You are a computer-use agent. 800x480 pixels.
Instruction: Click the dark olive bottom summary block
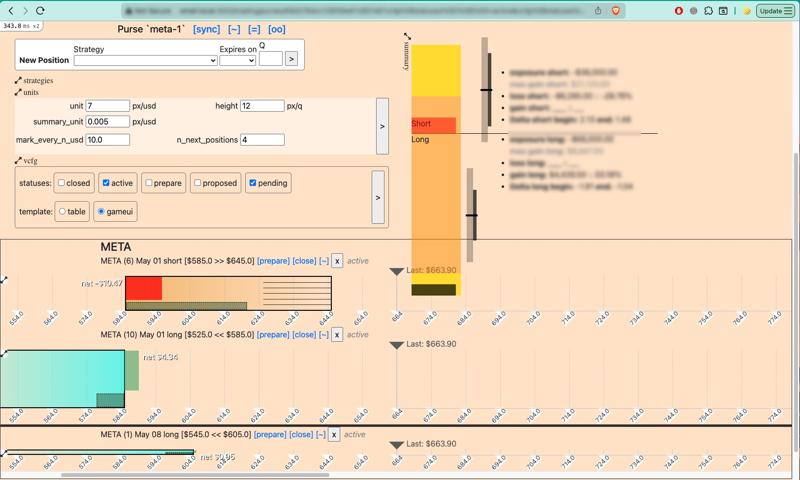pyautogui.click(x=434, y=290)
